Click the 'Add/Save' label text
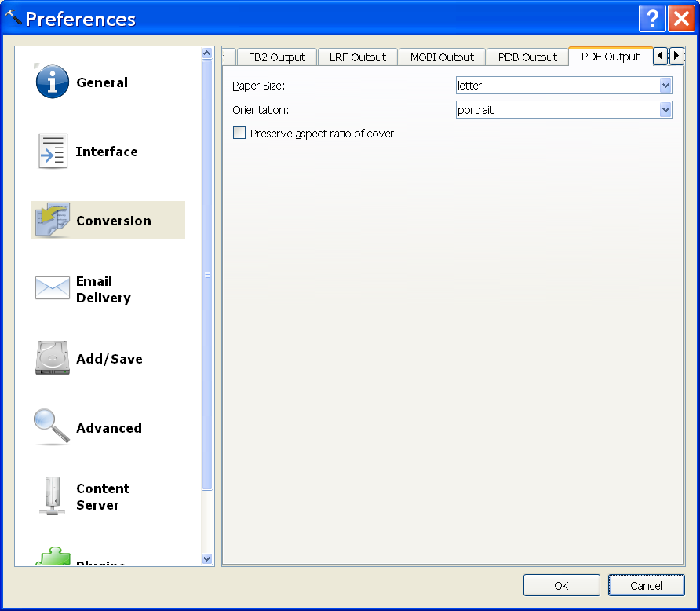Image resolution: width=700 pixels, height=611 pixels. pyautogui.click(x=109, y=359)
